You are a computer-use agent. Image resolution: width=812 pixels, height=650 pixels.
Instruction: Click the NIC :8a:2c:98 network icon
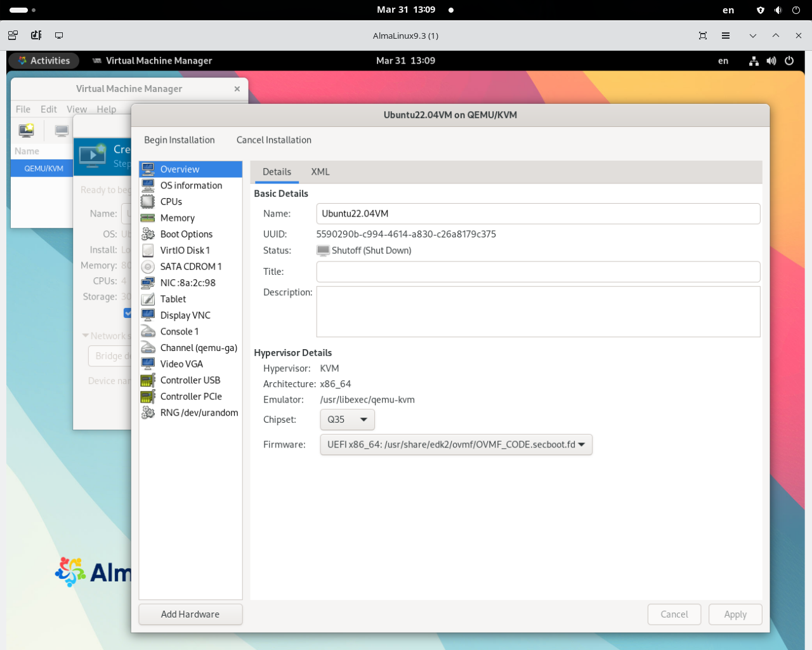tap(148, 283)
